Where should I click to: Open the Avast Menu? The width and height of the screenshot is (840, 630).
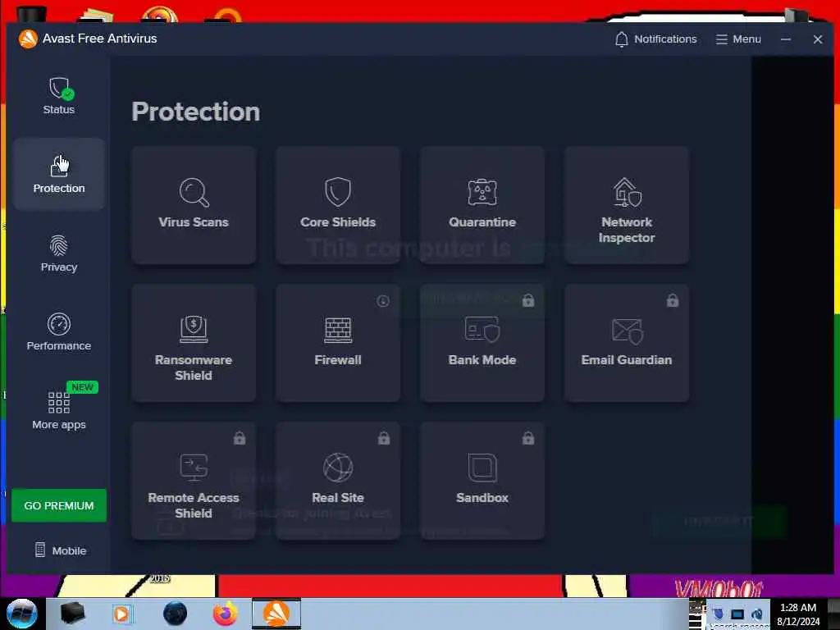(x=738, y=39)
